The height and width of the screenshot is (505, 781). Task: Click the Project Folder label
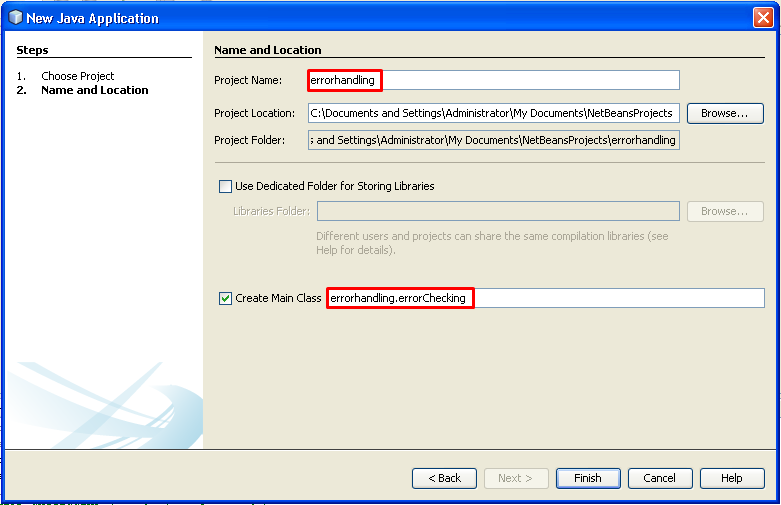[250, 140]
